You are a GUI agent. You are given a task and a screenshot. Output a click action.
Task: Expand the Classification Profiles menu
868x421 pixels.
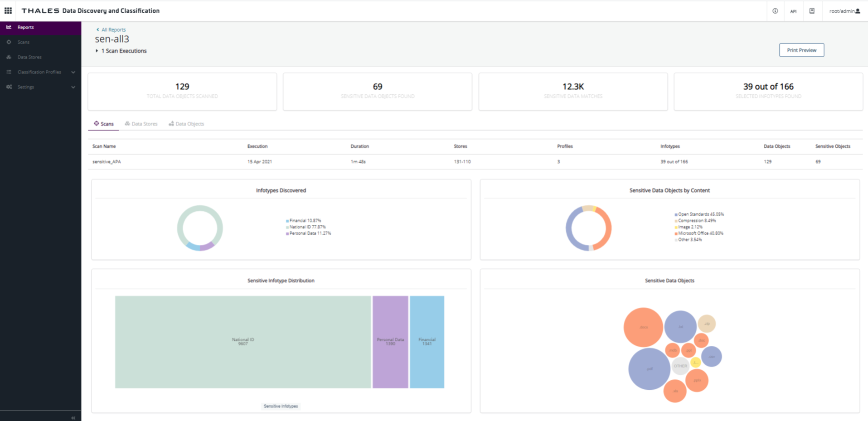(73, 72)
